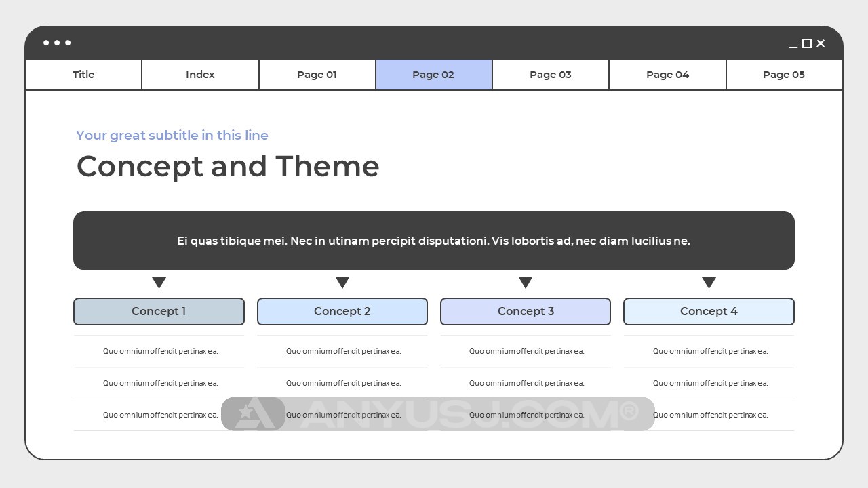
Task: Select second 'Quo omnium' line under Concept 4
Action: [711, 383]
